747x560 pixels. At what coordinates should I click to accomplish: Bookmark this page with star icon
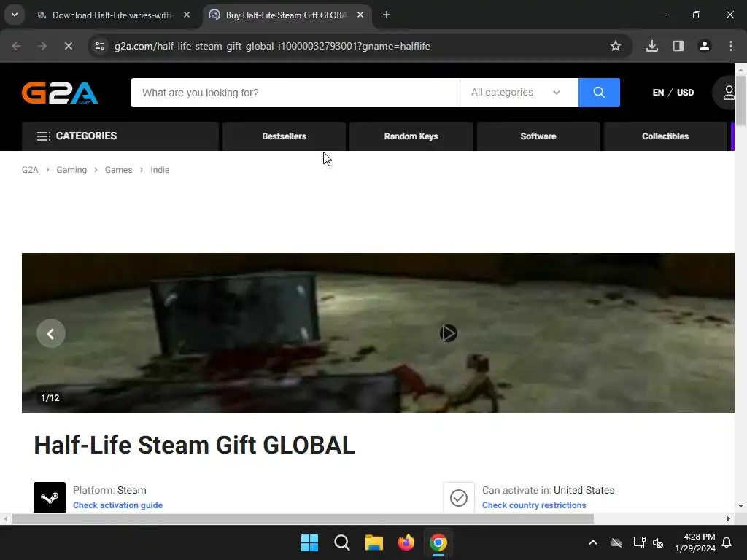tap(616, 46)
